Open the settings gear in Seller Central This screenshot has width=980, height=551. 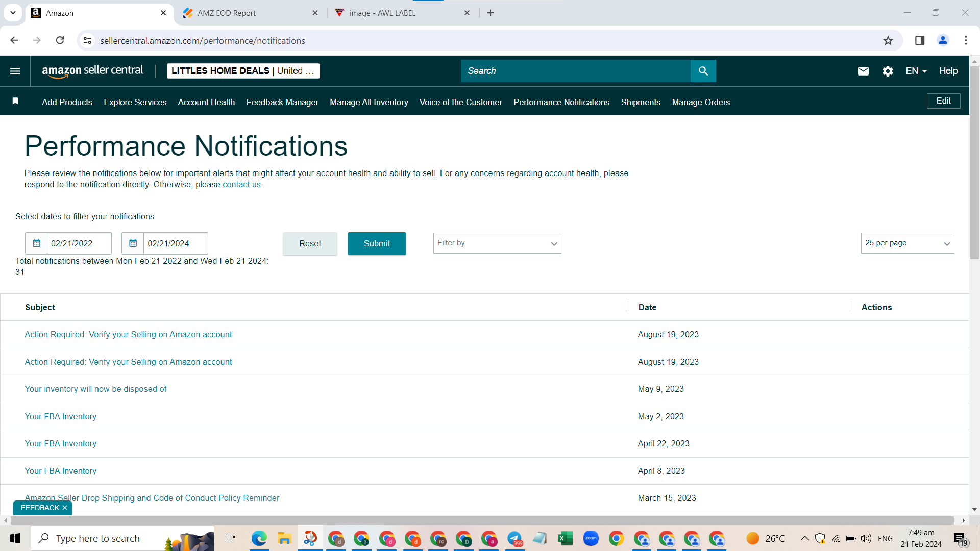888,71
